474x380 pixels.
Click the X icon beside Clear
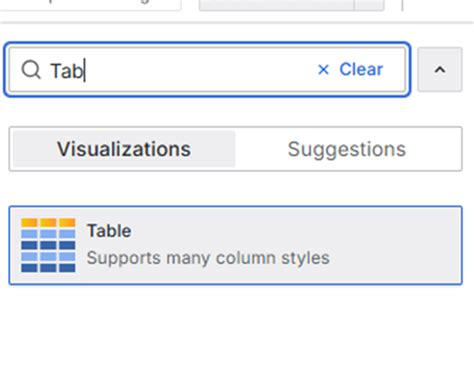point(323,70)
